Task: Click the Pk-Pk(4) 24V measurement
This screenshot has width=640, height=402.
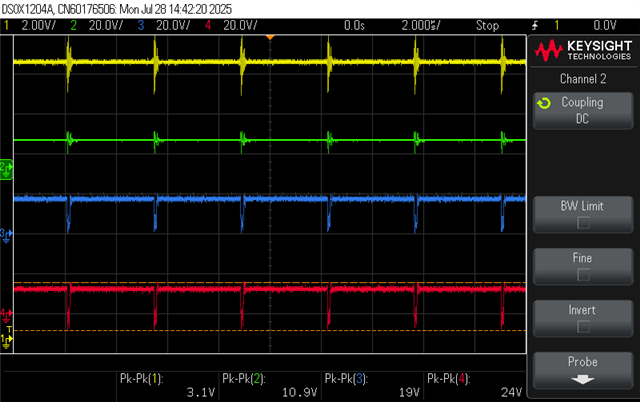Action: pyautogui.click(x=475, y=385)
